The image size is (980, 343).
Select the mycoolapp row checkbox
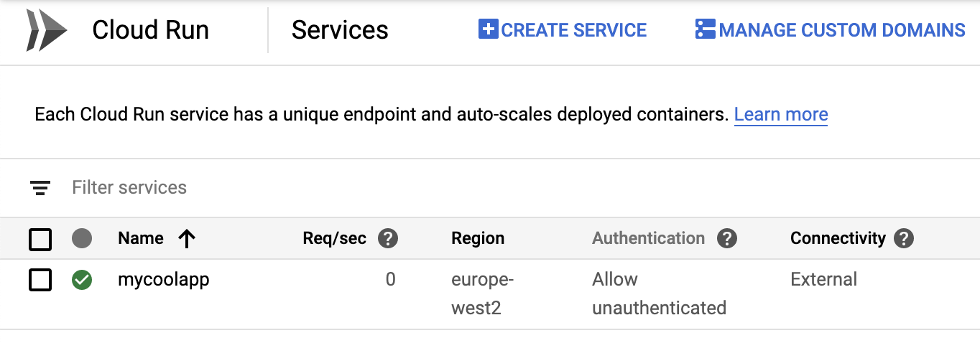tap(40, 280)
